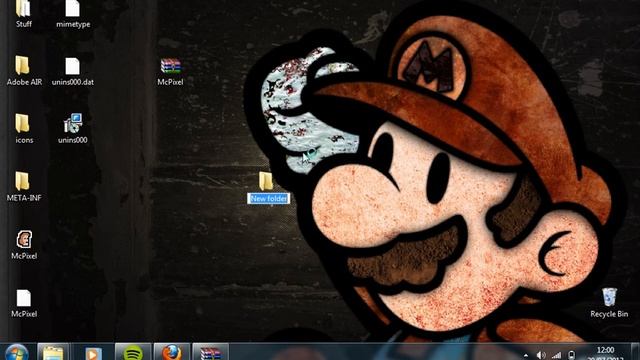This screenshot has width=640, height=360.
Task: Click the New folder name edit field
Action: pos(269,198)
